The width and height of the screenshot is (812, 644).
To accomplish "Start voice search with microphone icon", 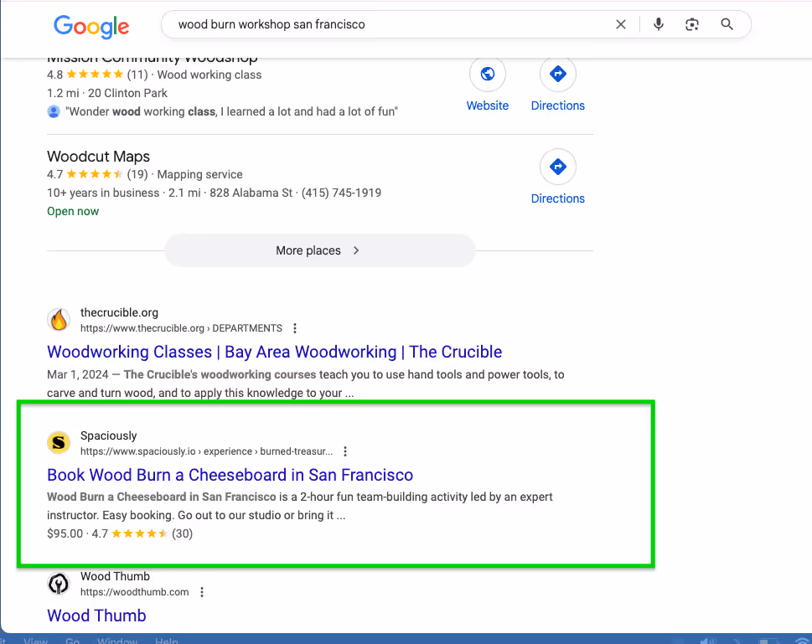I will point(658,24).
